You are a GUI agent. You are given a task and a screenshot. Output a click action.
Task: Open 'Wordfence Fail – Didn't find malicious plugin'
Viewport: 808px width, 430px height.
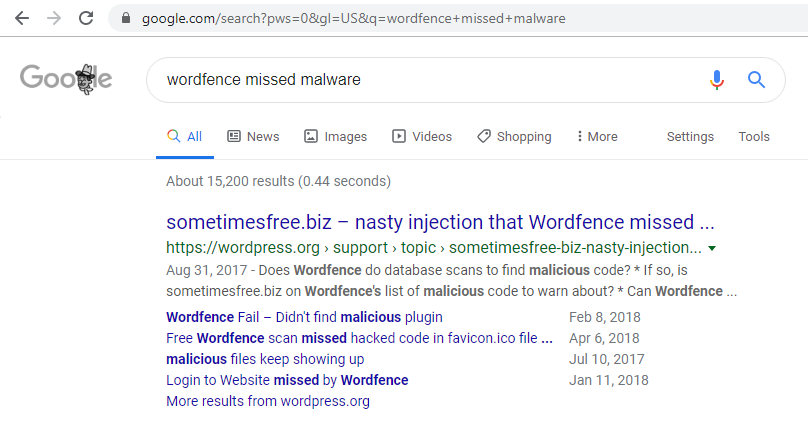(x=304, y=317)
